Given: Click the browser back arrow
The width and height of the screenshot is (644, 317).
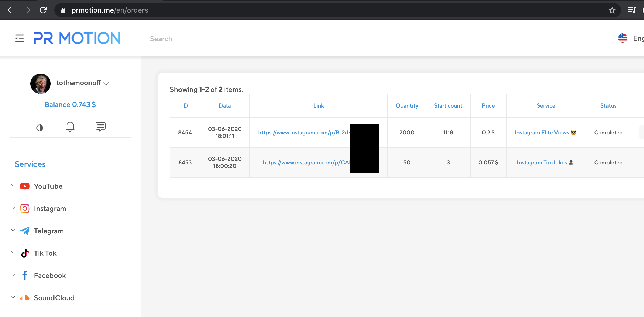Looking at the screenshot, I should point(11,10).
